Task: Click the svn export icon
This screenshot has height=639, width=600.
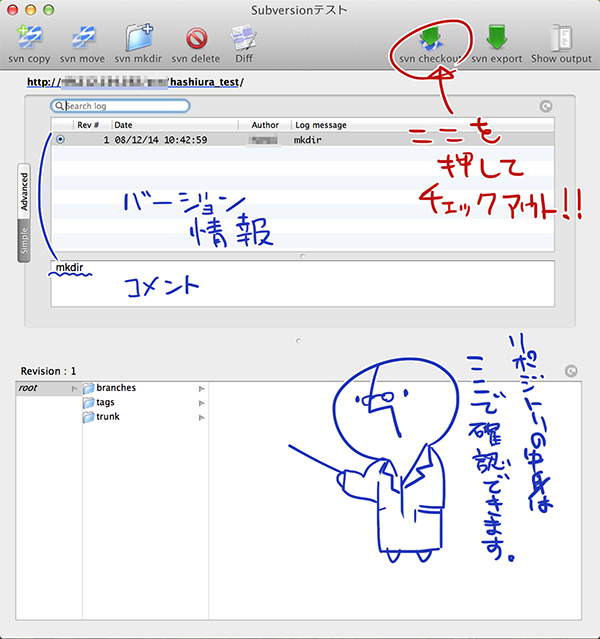Action: click(x=496, y=38)
